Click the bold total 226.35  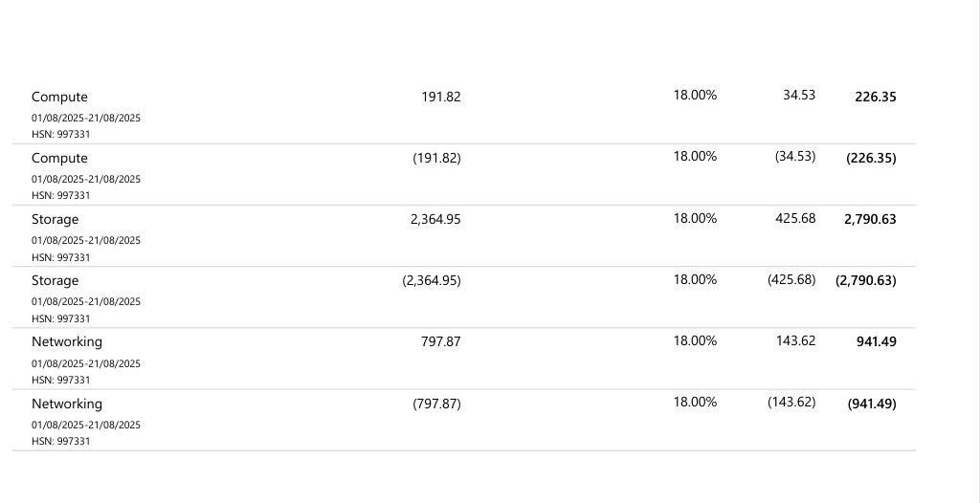(876, 97)
